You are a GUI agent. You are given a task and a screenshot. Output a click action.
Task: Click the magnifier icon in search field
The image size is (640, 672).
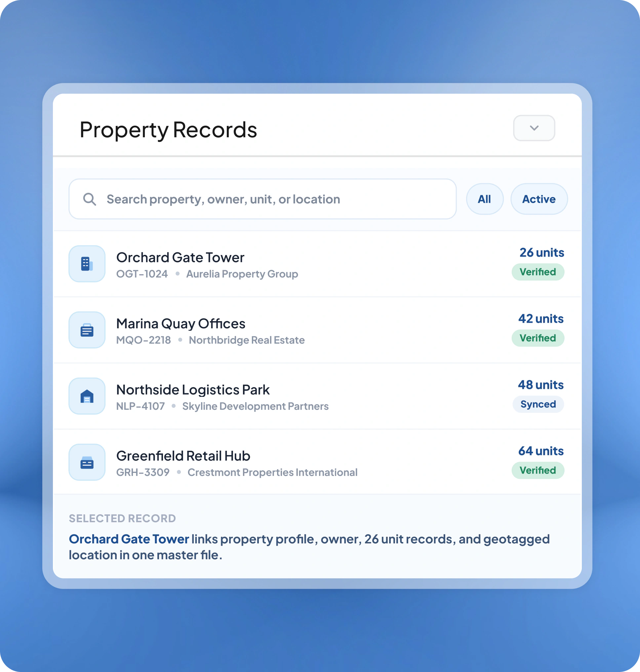(89, 199)
